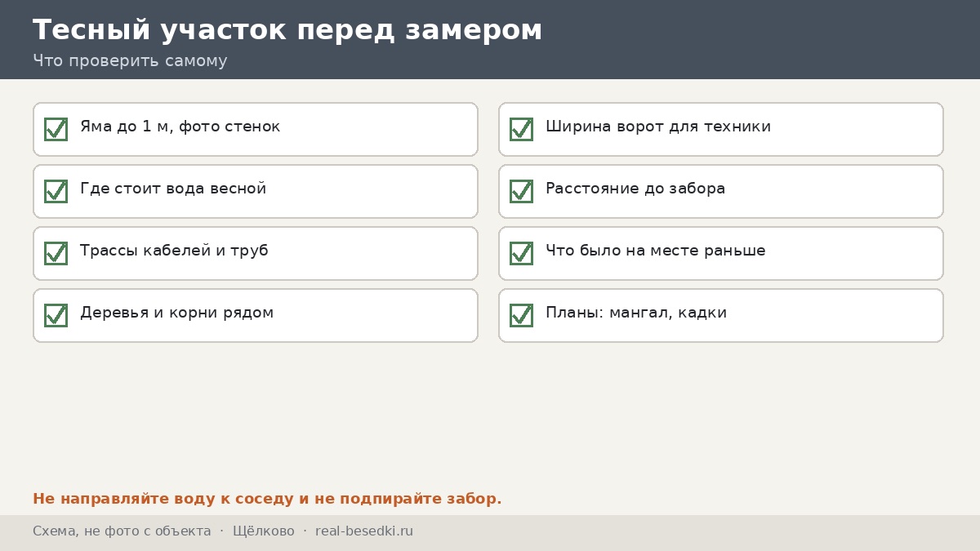This screenshot has height=551, width=980.
Task: Click the orange warning about water and fence
Action: pyautogui.click(x=267, y=499)
